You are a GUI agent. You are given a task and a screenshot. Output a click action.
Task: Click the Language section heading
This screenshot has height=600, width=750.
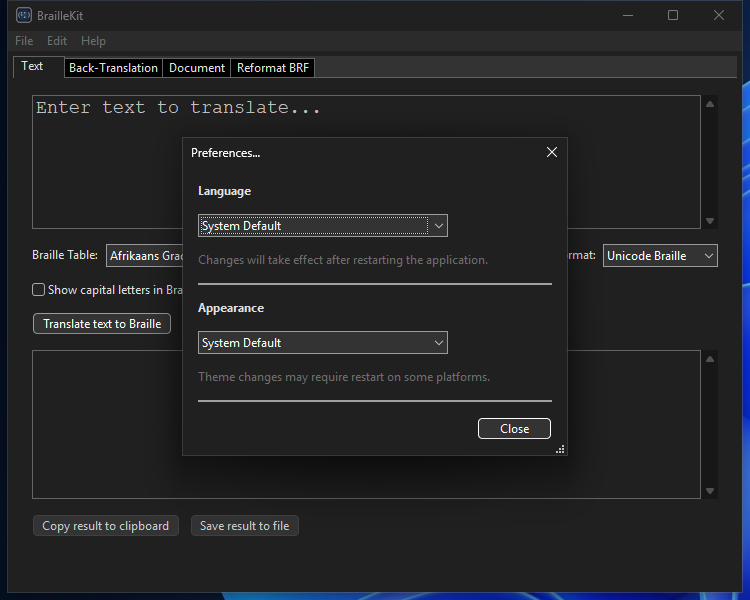pos(224,191)
